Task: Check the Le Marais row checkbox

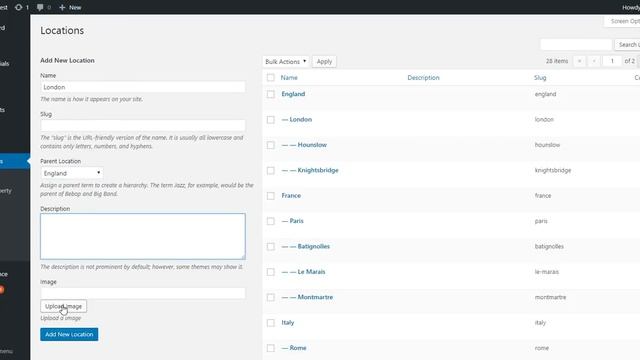Action: [x=271, y=272]
